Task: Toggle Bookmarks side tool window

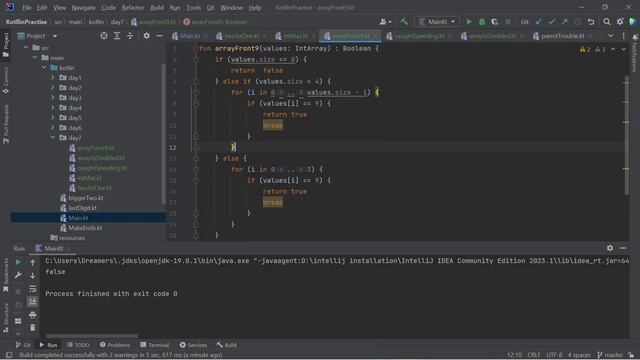Action: point(6,276)
